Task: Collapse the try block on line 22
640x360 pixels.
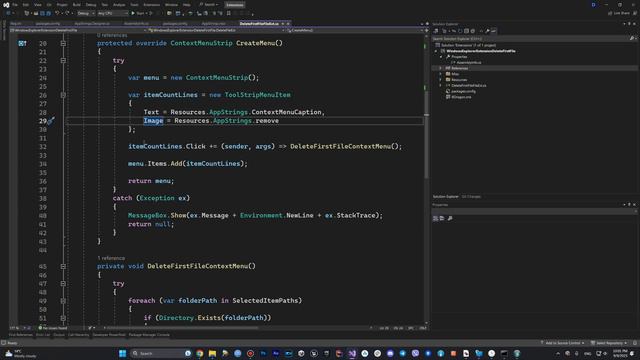Action: pos(63,60)
